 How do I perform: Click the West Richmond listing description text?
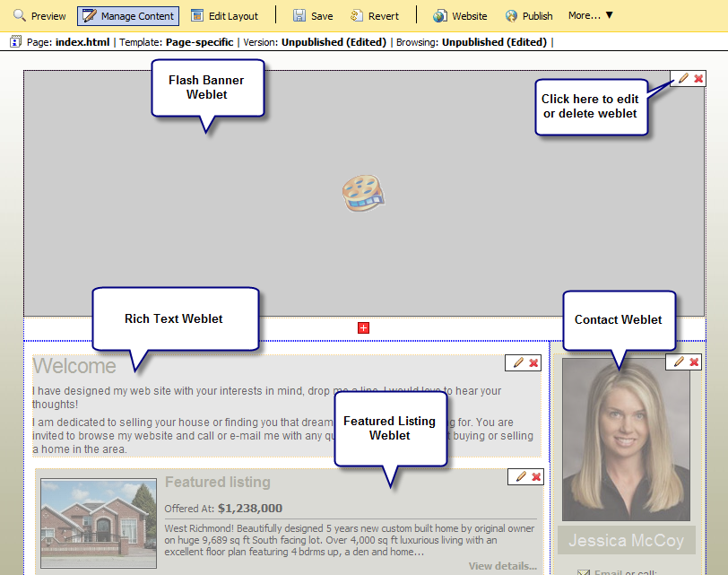point(349,540)
